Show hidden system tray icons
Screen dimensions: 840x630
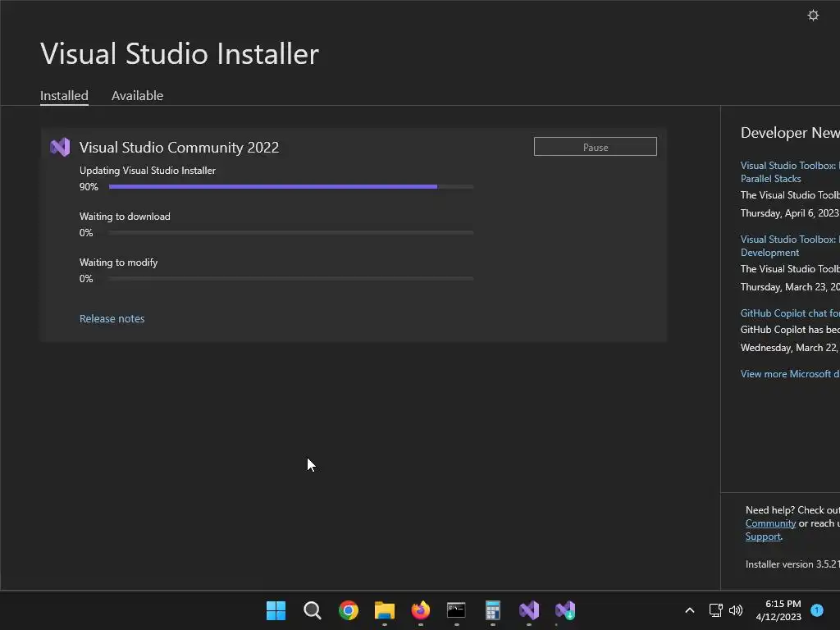click(689, 610)
